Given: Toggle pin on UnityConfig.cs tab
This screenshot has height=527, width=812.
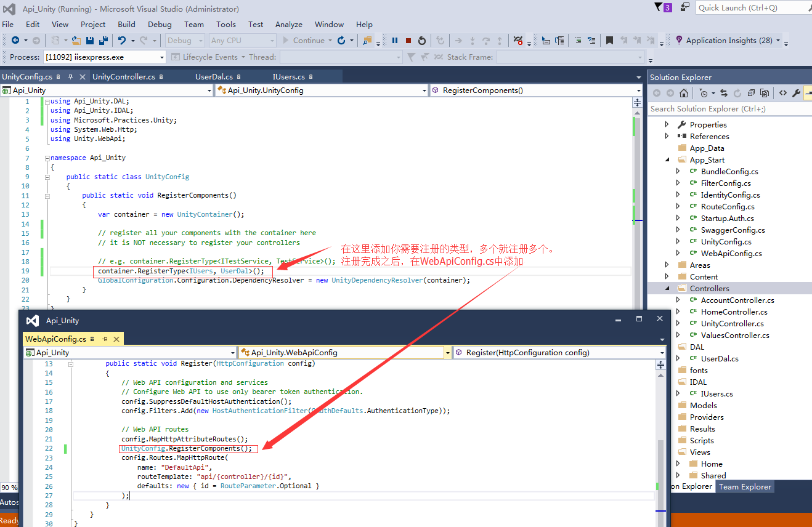Looking at the screenshot, I should (70, 77).
